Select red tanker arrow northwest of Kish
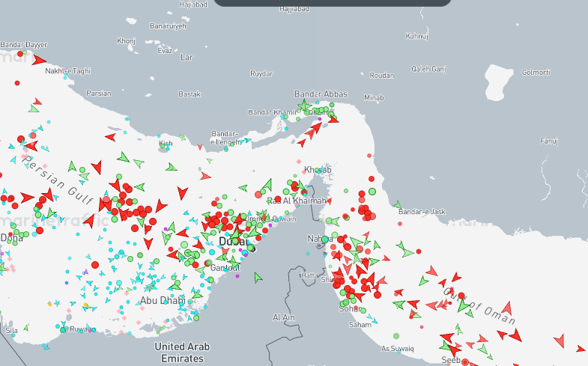Viewport: 588px width, 366px height. click(111, 137)
